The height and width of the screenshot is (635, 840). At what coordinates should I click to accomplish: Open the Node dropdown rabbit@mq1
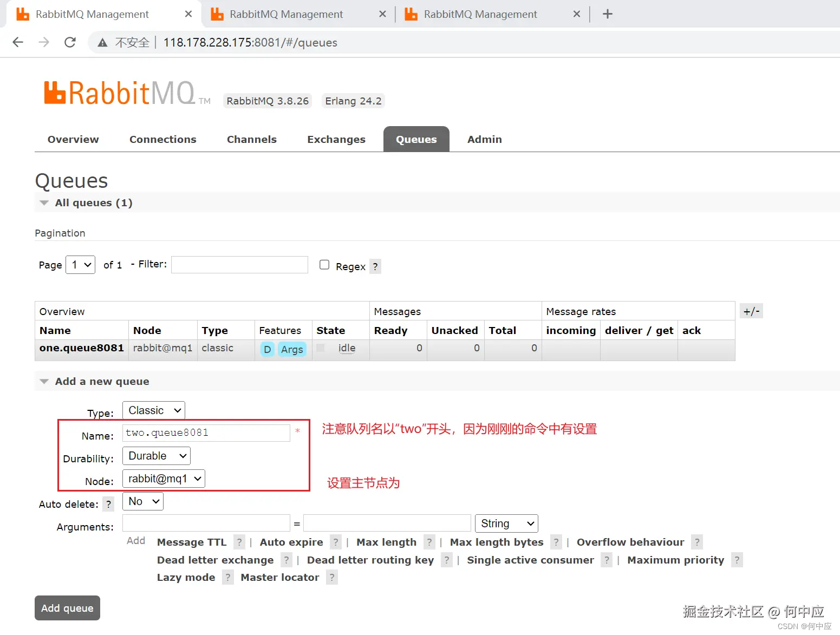[x=164, y=479]
